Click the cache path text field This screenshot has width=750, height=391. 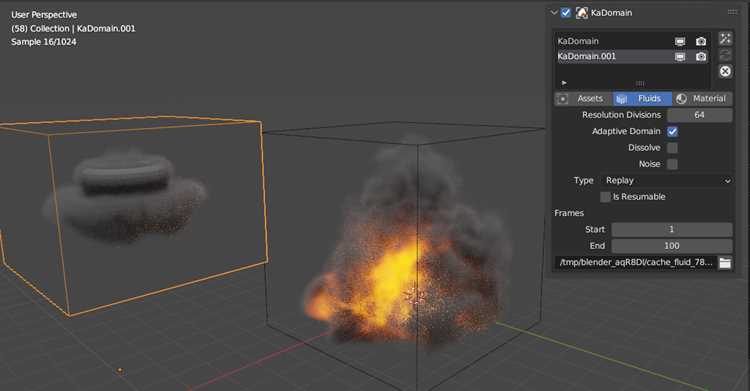point(636,262)
